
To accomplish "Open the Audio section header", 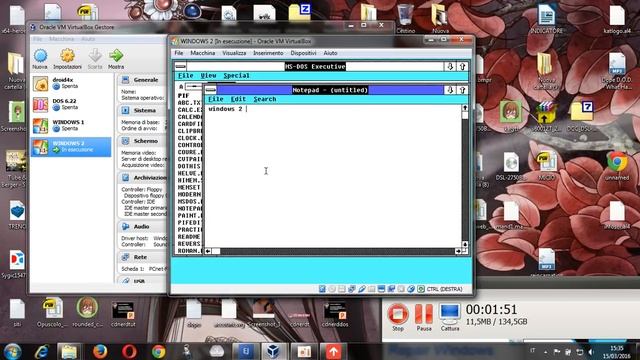I will 142,227.
